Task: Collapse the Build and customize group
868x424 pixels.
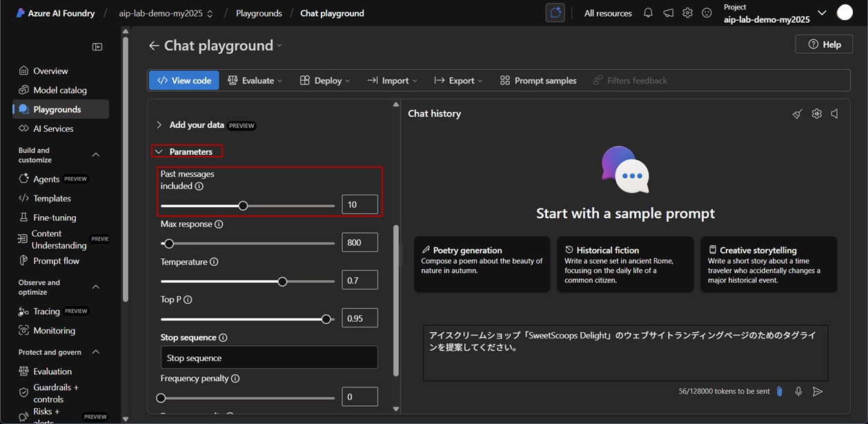Action: (96, 155)
